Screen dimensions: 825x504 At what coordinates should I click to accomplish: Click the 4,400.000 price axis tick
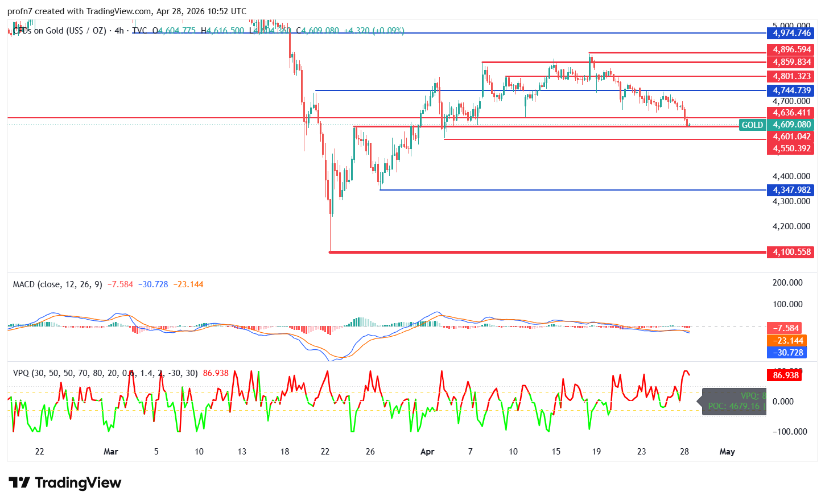[791, 176]
